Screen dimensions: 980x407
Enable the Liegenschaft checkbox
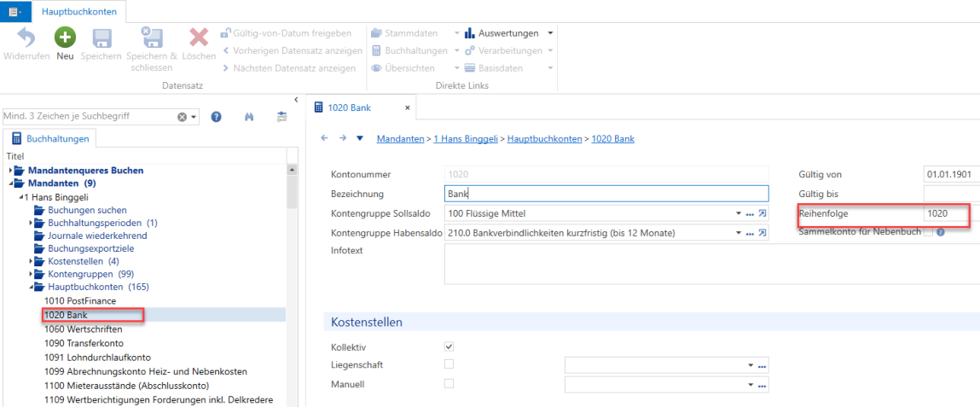[449, 363]
